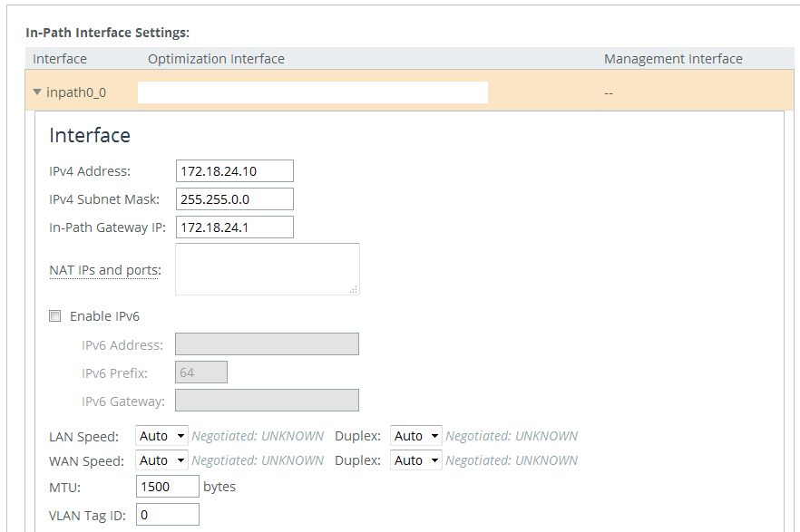The width and height of the screenshot is (800, 532).
Task: Click the disabled IPv6 Address field
Action: point(267,344)
